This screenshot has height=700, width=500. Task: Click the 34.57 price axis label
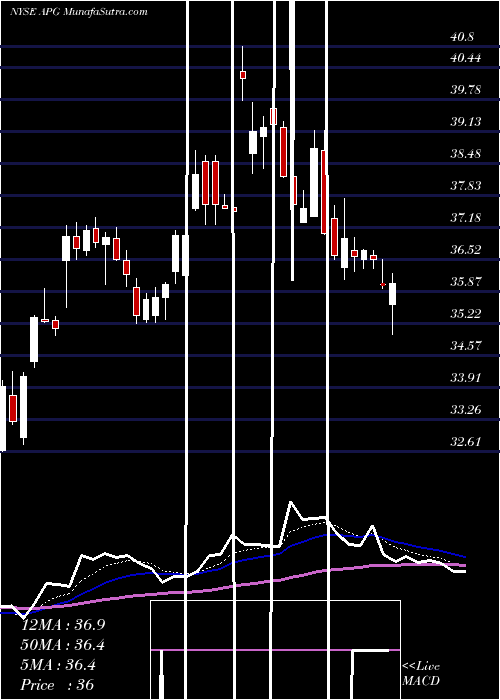[x=466, y=346]
